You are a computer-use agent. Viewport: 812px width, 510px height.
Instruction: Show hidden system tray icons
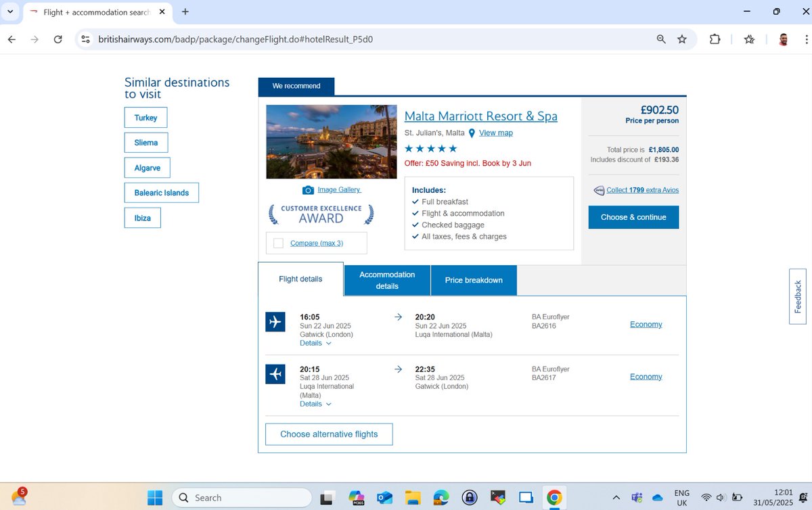(x=616, y=498)
